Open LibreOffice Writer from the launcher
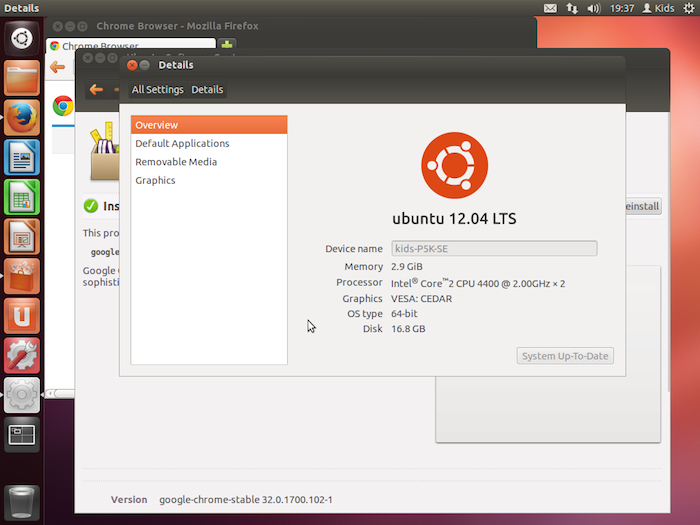The height and width of the screenshot is (525, 700). click(21, 157)
